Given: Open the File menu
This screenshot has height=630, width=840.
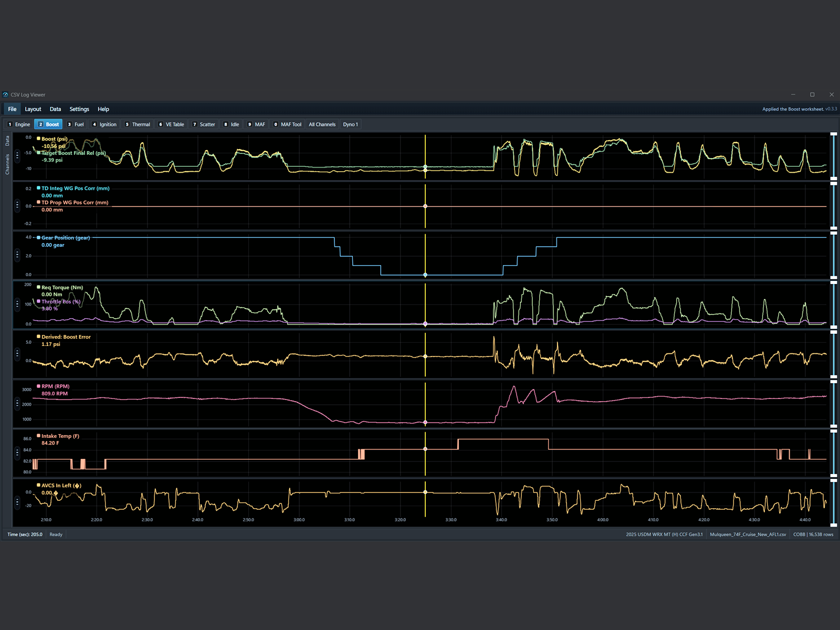Looking at the screenshot, I should 12,109.
